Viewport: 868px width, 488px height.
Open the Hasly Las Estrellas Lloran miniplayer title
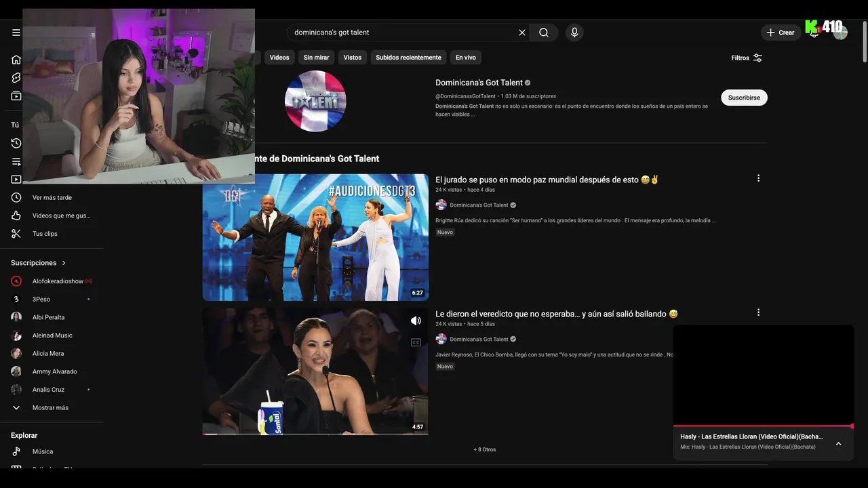coord(751,436)
